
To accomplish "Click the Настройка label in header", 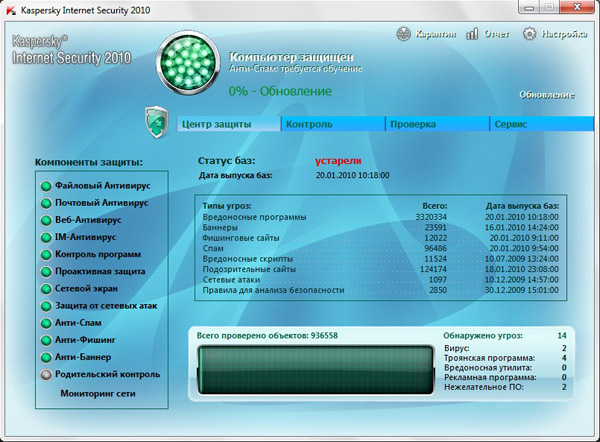I will tap(564, 34).
